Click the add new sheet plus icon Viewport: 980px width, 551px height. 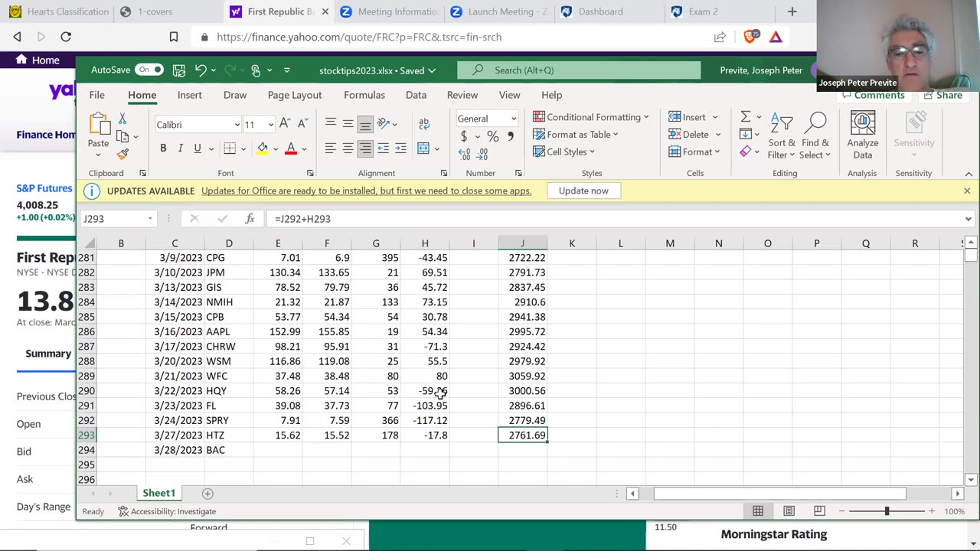pyautogui.click(x=207, y=494)
